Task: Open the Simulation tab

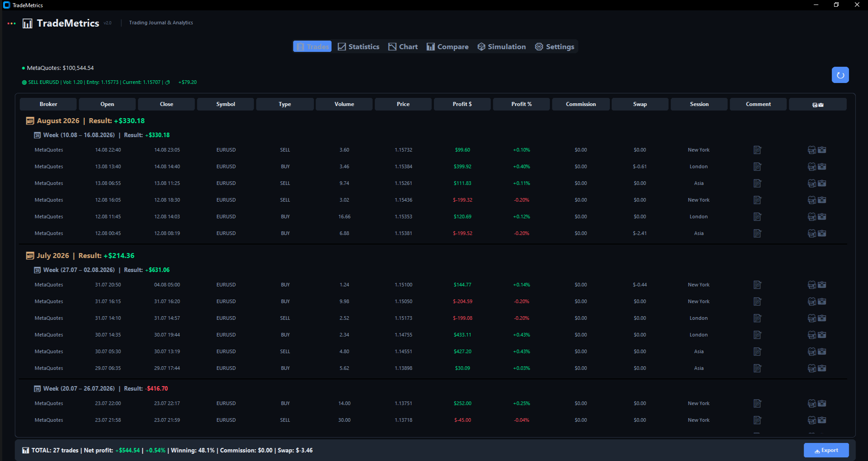Action: pos(502,46)
